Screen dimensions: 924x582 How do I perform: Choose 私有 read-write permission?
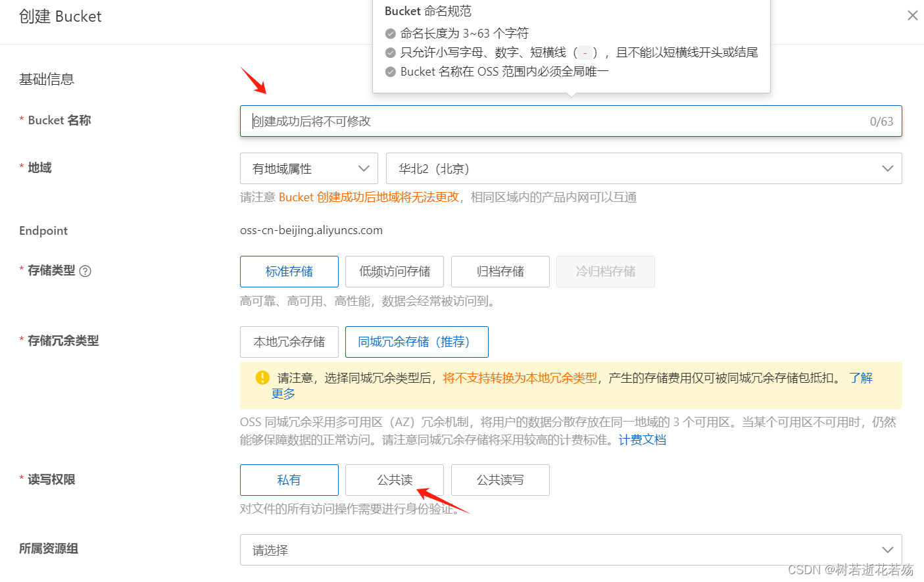coord(289,480)
